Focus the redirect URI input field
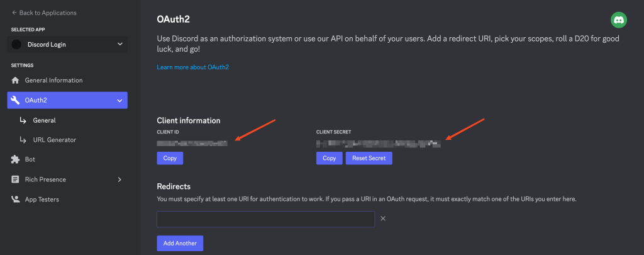644x255 pixels. [x=265, y=219]
